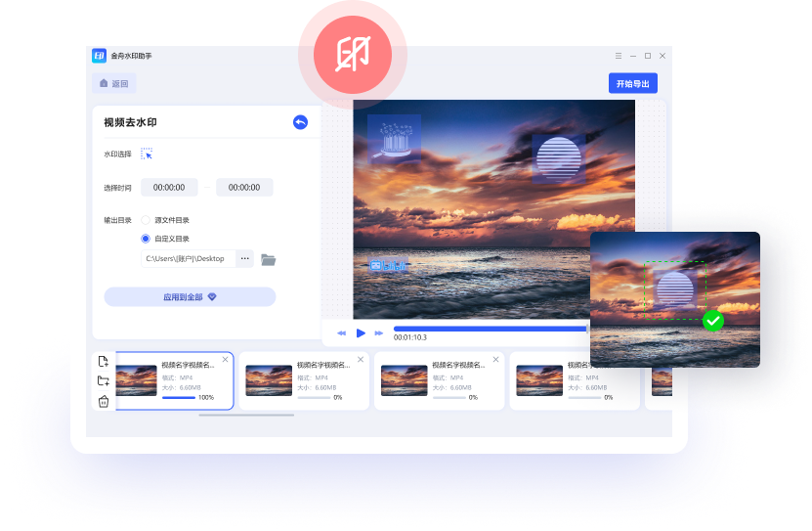
Task: Select the second video thumbnail in list
Action: click(269, 380)
